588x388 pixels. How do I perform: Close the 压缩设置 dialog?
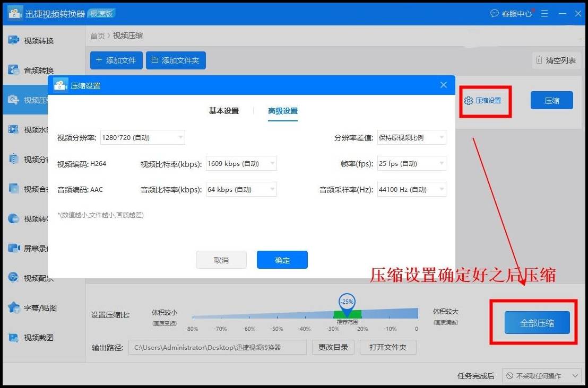pyautogui.click(x=444, y=85)
